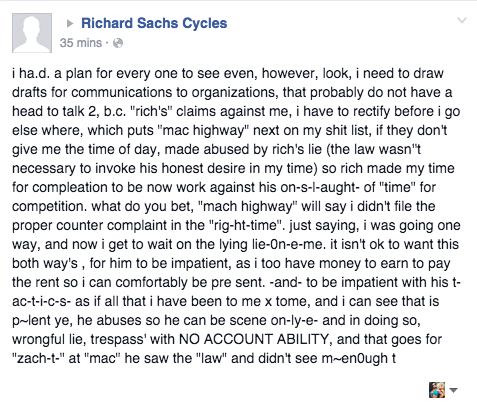This screenshot has height=403, width=477.
Task: Click the words NO ACCOUNT ABILITY in post
Action: [x=254, y=339]
